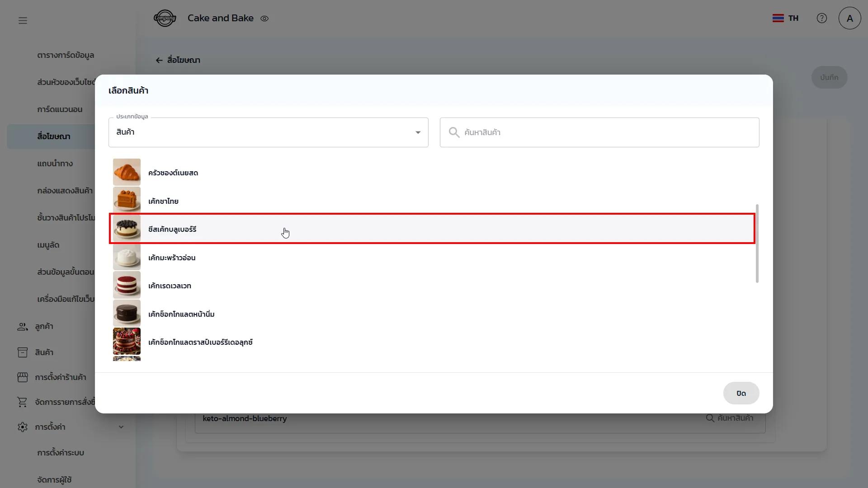The width and height of the screenshot is (868, 488).
Task: Open the แถบนำทาง sidebar menu item
Action: tap(55, 164)
